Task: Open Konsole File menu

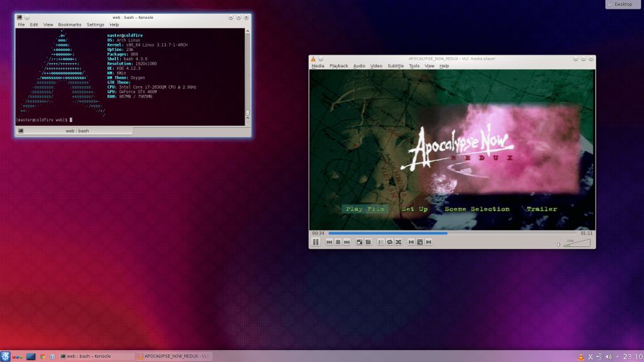Action: click(21, 25)
